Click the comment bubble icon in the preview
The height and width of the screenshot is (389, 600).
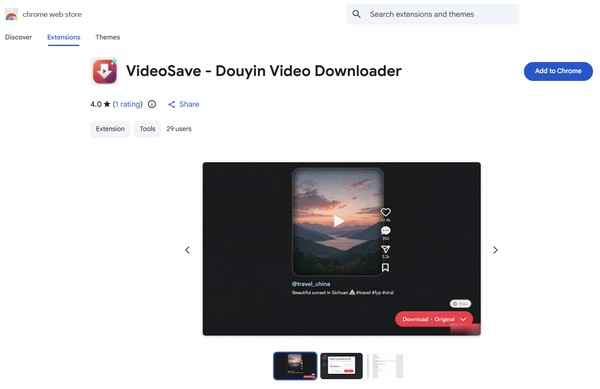(386, 231)
